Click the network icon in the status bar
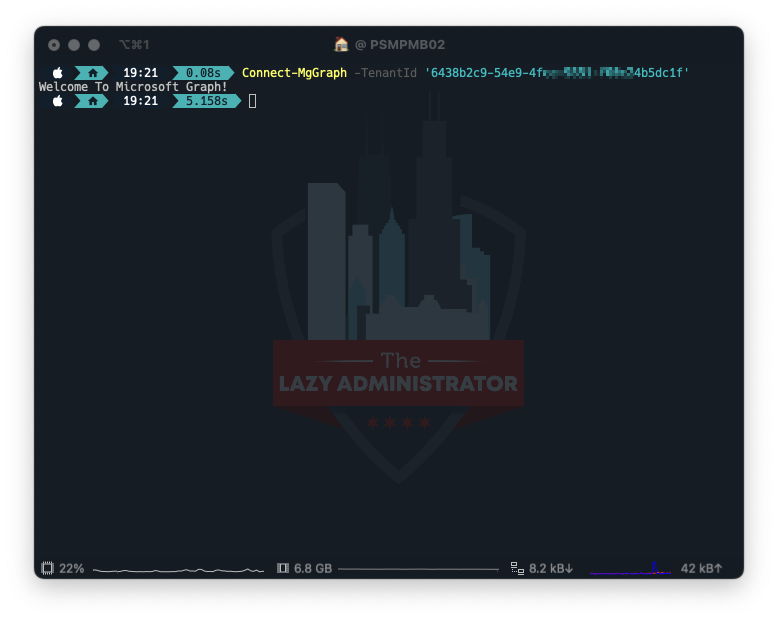 (518, 568)
